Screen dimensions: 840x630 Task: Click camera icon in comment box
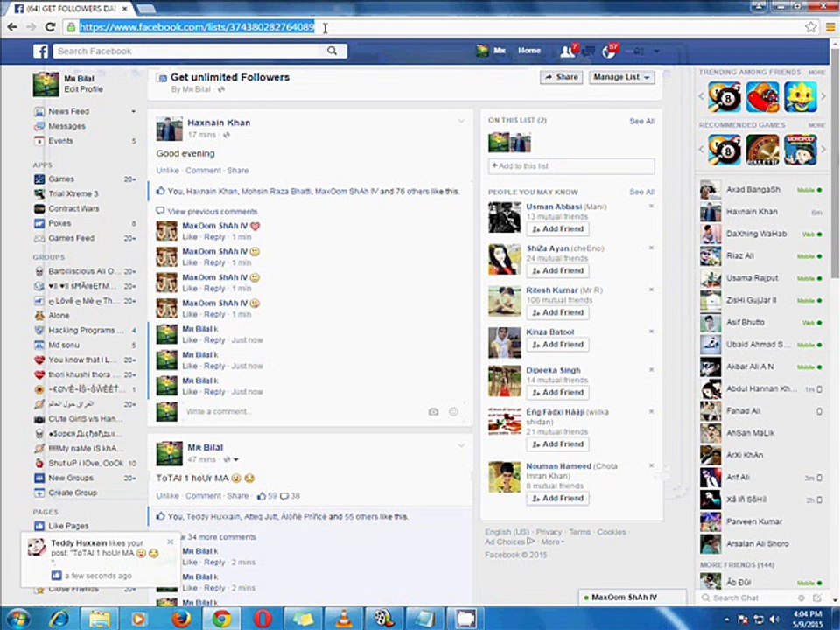(433, 411)
